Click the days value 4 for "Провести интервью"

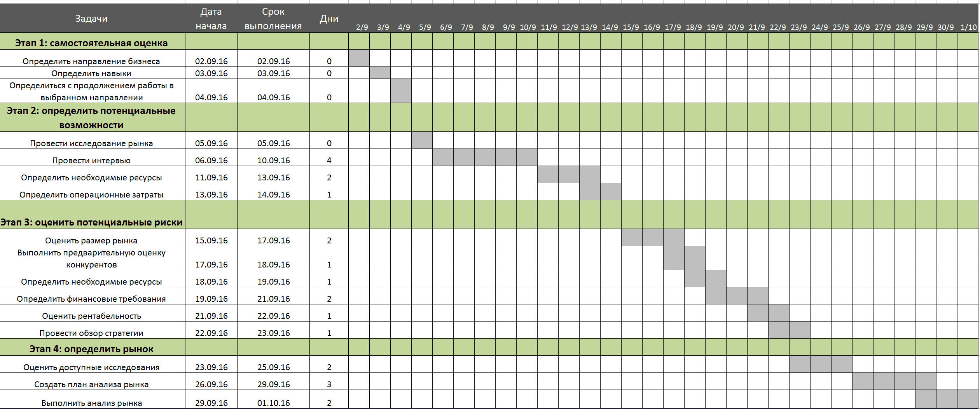tap(329, 160)
